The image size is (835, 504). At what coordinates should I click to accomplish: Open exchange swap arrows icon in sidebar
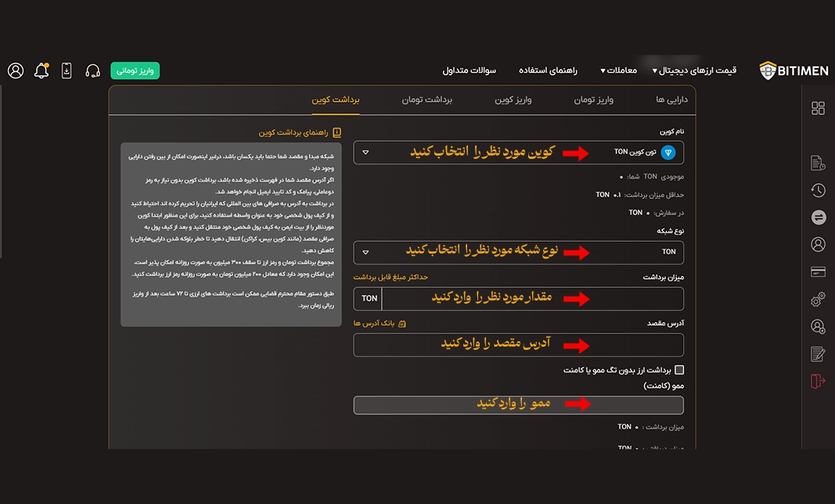pyautogui.click(x=819, y=217)
